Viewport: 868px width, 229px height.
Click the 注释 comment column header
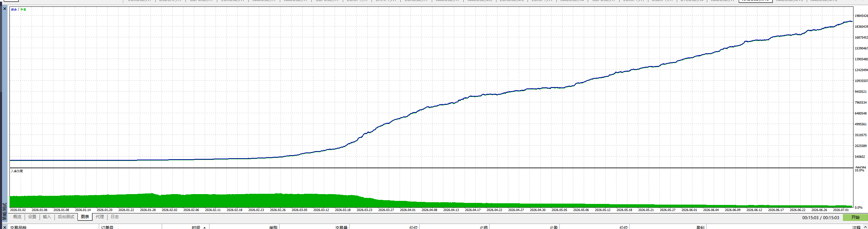tap(856, 227)
